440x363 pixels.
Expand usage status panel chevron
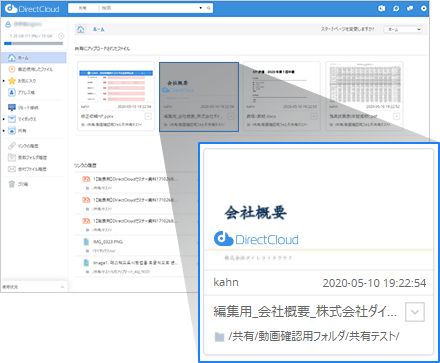point(62,287)
